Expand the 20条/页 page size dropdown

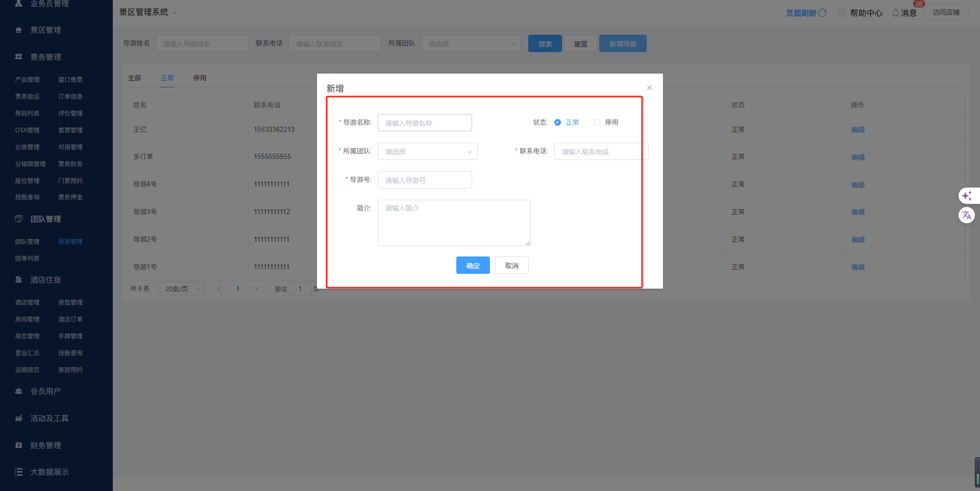[181, 289]
